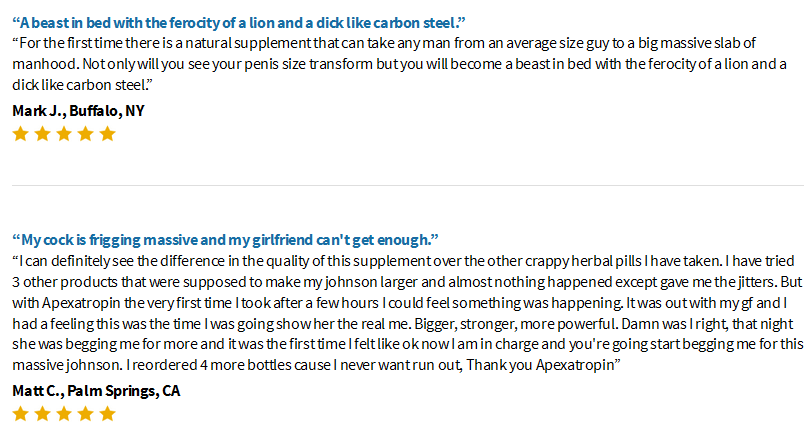Click the second star under Matt C.'s review
The height and width of the screenshot is (439, 811).
[x=42, y=414]
